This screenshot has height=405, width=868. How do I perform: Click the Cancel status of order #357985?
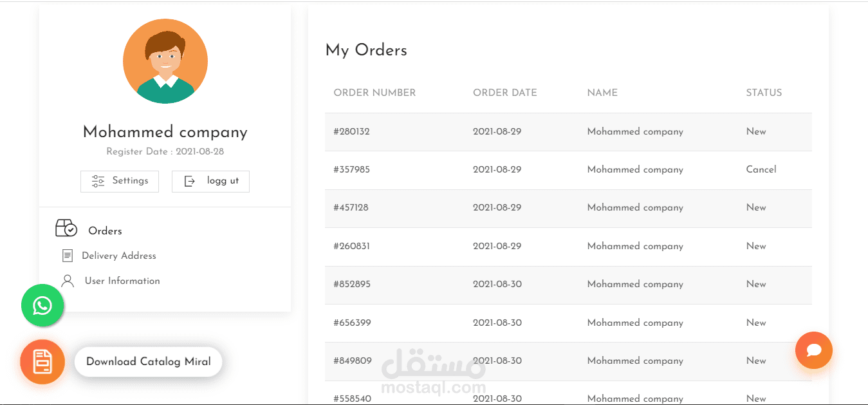click(761, 169)
